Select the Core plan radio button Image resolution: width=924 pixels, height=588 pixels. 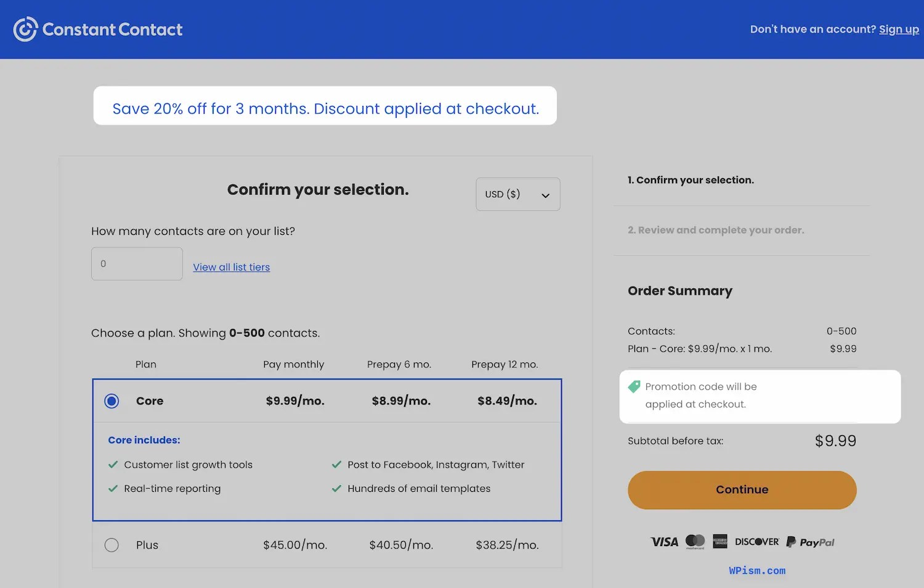coord(111,401)
